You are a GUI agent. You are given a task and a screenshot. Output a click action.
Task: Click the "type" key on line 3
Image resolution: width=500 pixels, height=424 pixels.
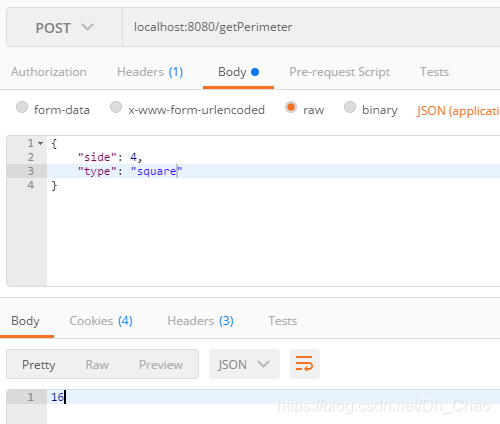pos(97,171)
